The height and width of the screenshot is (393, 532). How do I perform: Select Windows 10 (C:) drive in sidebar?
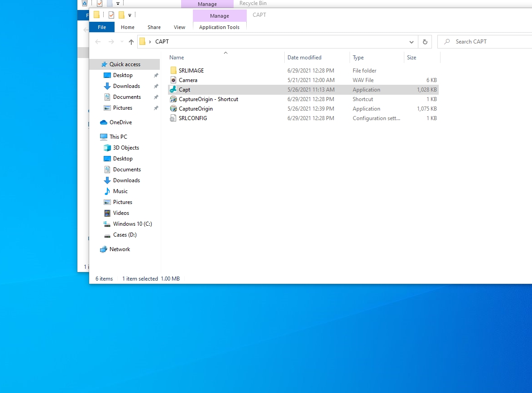(132, 224)
